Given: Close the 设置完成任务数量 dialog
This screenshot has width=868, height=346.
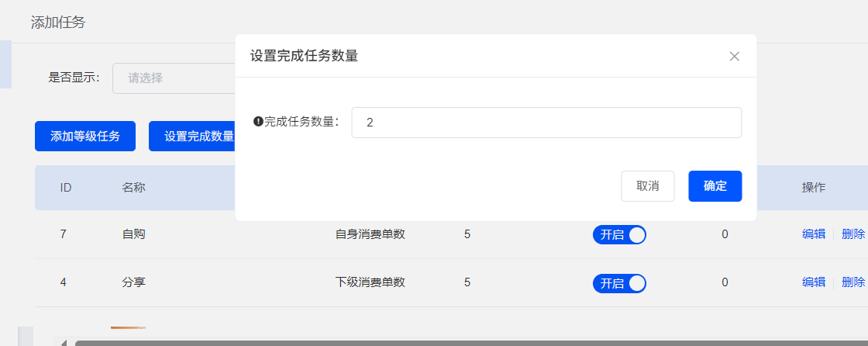Looking at the screenshot, I should point(735,56).
